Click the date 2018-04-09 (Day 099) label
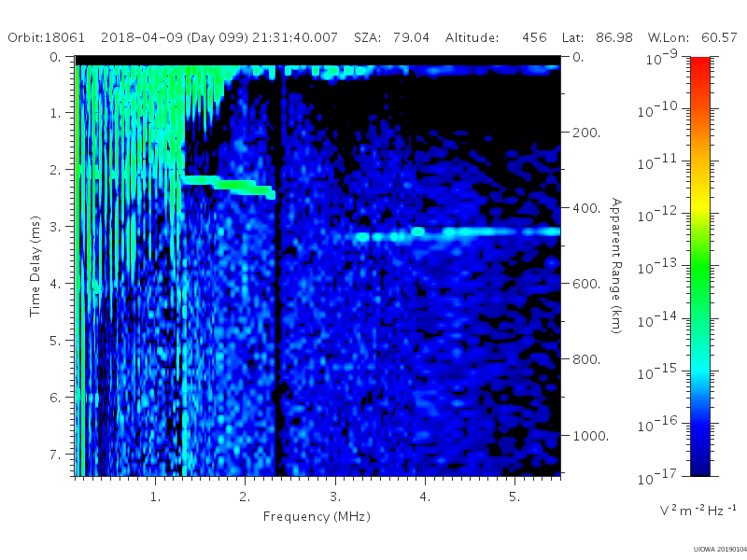 175,37
